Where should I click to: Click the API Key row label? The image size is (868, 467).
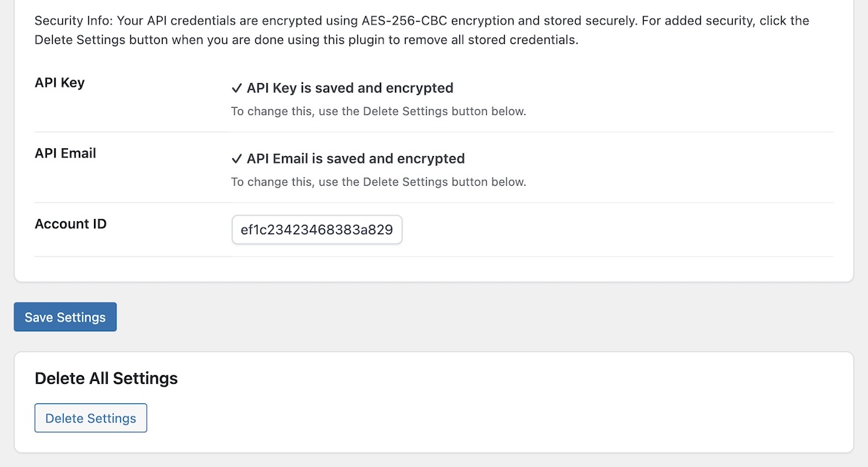pyautogui.click(x=59, y=82)
